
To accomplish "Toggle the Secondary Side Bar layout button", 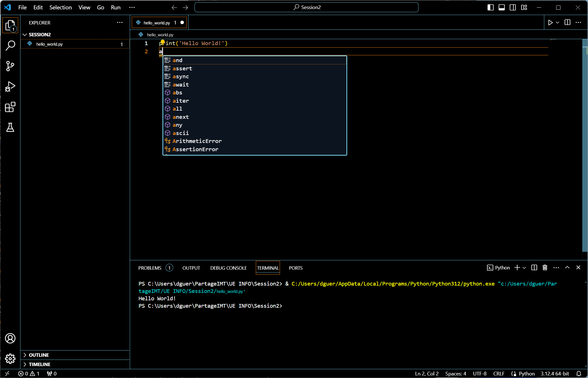I will 513,7.
